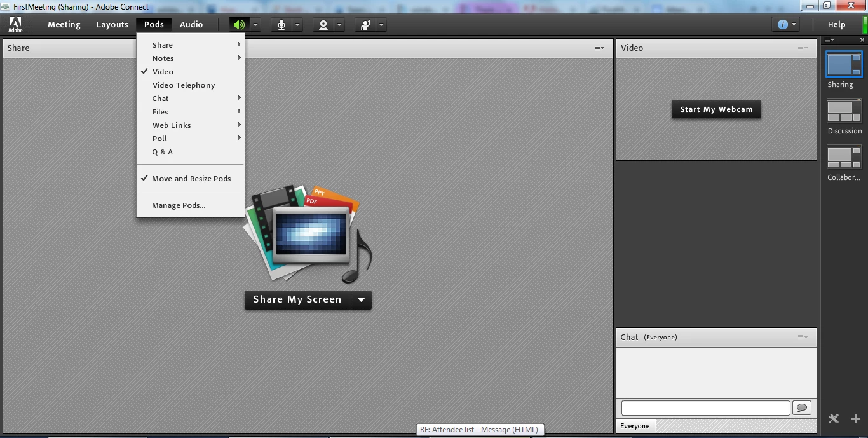Image resolution: width=868 pixels, height=438 pixels.
Task: Open the Meeting menu
Action: tap(64, 25)
